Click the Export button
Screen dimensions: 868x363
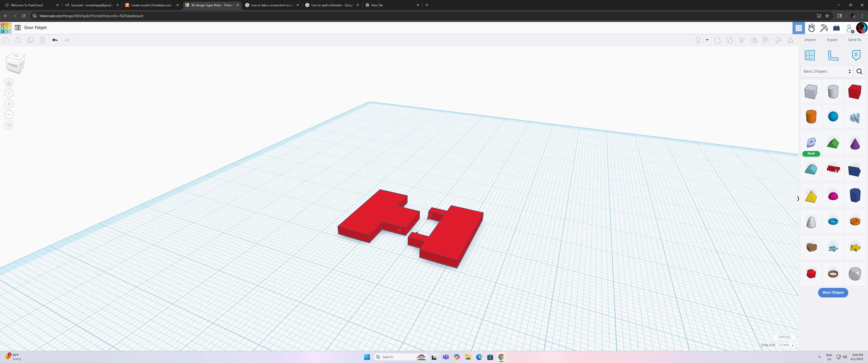point(832,40)
